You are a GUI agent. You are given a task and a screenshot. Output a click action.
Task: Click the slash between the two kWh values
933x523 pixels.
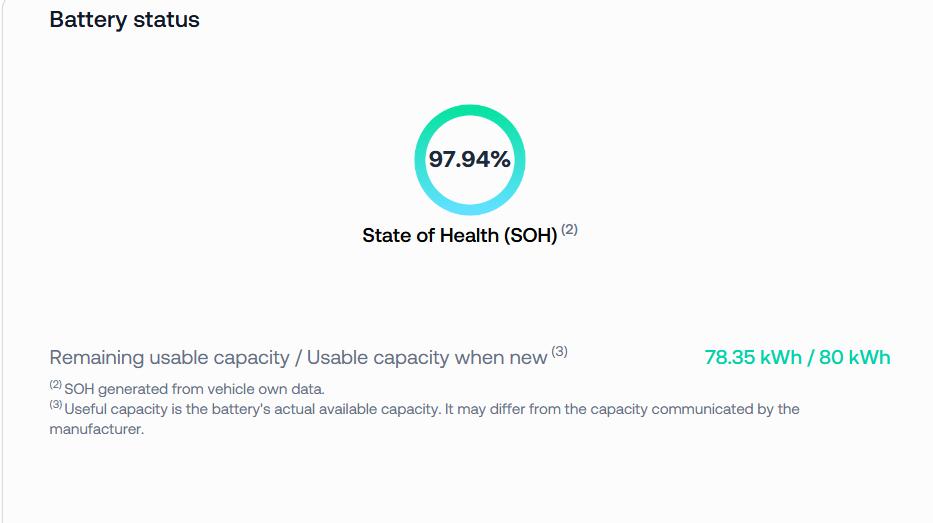tap(810, 357)
